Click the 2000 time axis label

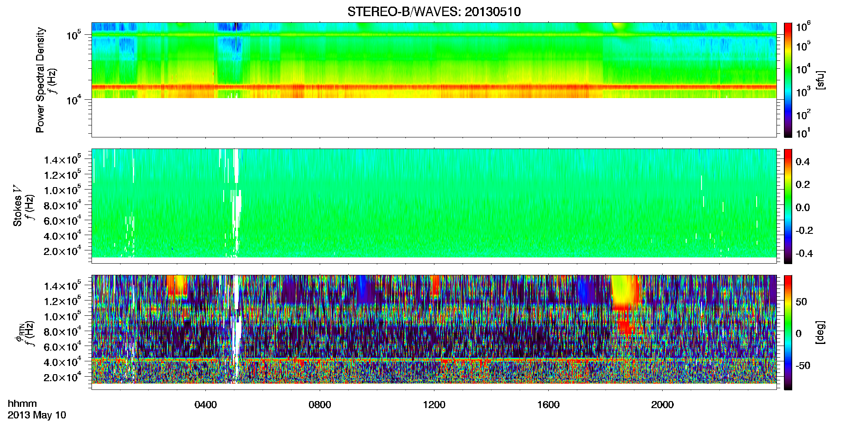[x=662, y=405]
